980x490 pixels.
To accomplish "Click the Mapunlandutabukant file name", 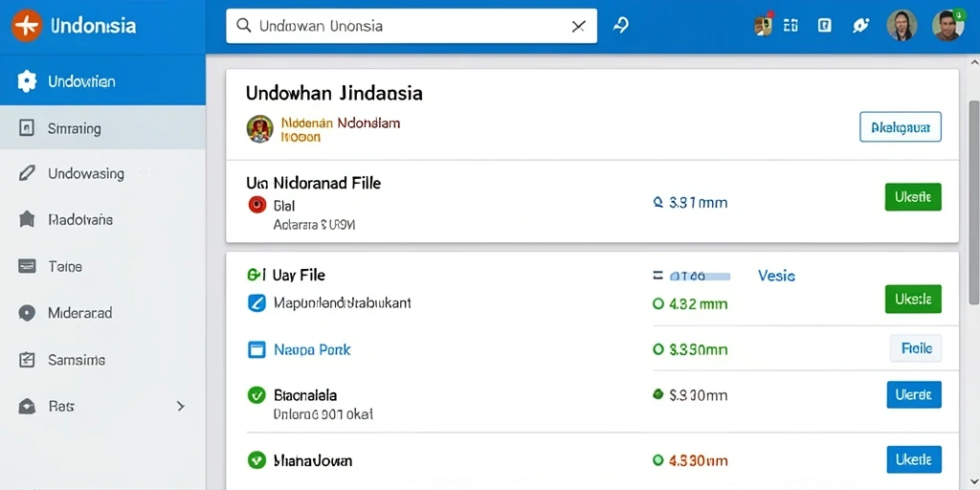I will pyautogui.click(x=343, y=303).
